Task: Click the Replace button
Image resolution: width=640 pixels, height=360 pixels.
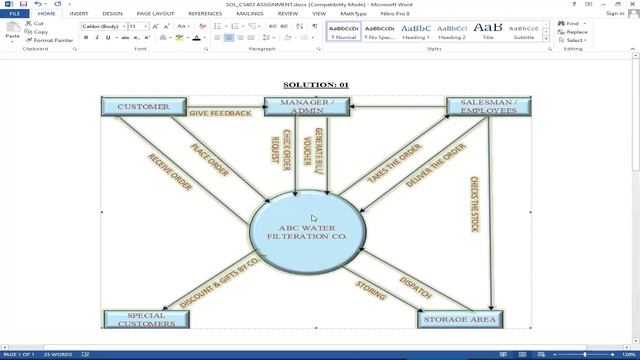Action: (x=573, y=32)
